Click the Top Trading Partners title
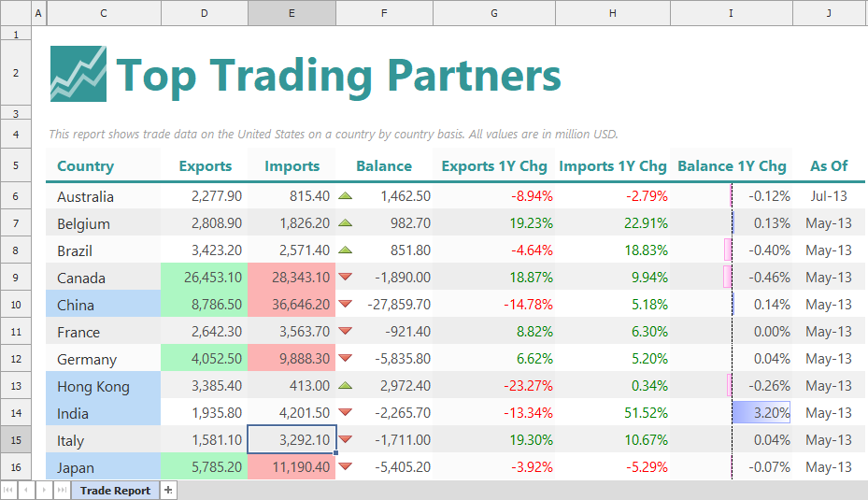The width and height of the screenshot is (868, 500). tap(338, 75)
